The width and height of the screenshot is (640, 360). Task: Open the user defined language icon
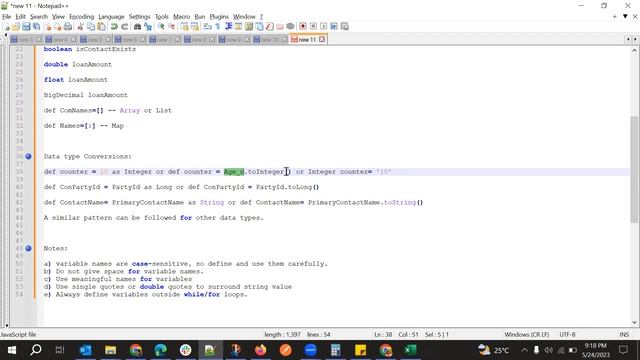(x=238, y=27)
